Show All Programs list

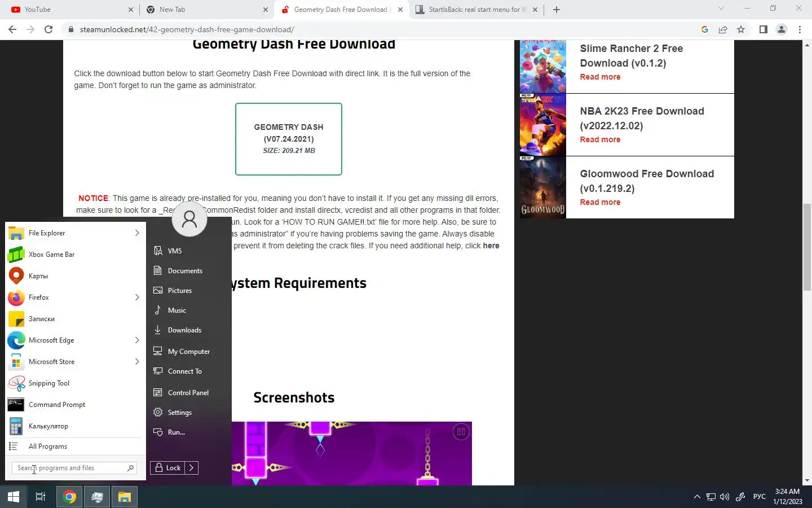(76, 446)
